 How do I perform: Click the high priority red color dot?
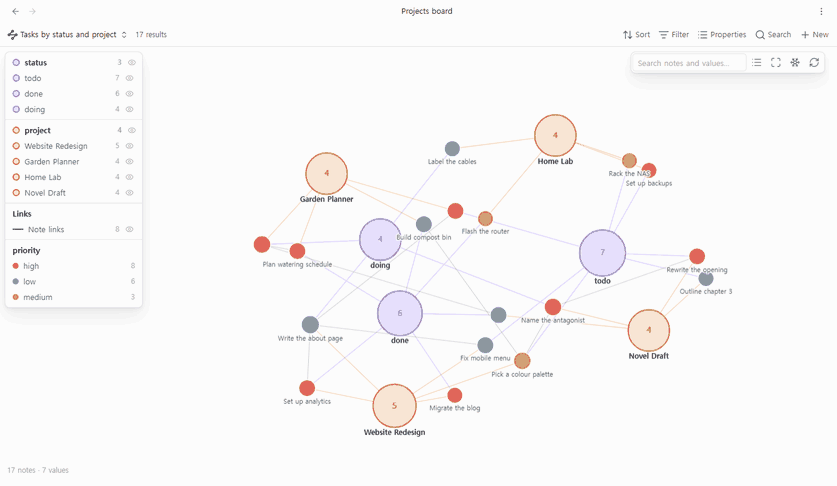coord(15,266)
